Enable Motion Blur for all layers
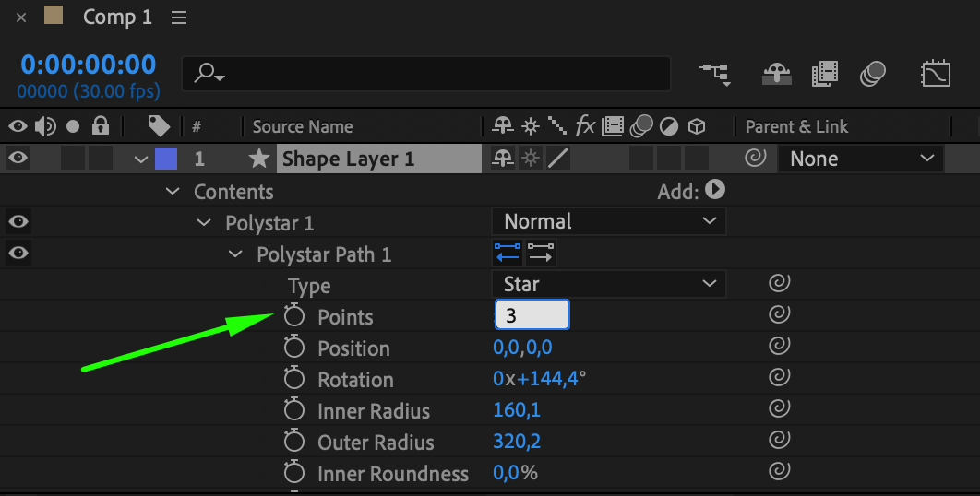 pyautogui.click(x=872, y=74)
